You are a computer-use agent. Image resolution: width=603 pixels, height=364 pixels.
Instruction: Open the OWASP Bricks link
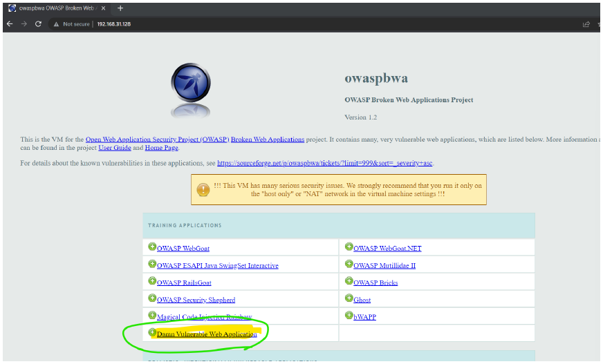(375, 282)
